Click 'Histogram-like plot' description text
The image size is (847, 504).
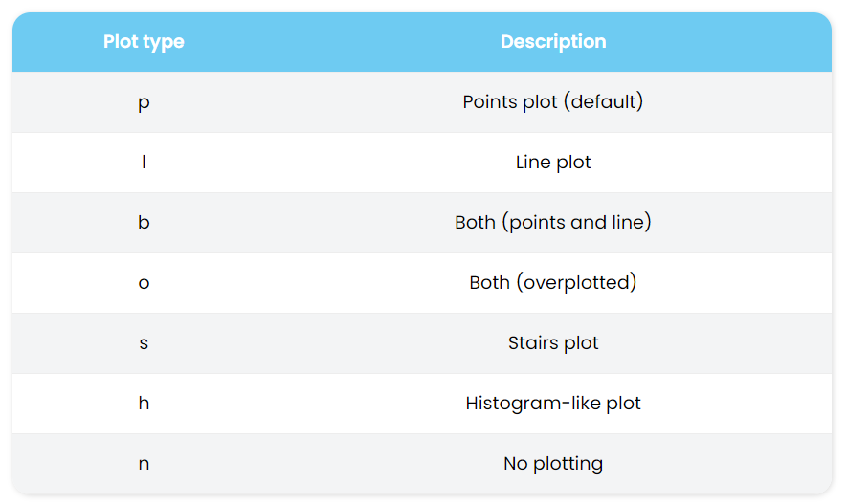pos(553,404)
